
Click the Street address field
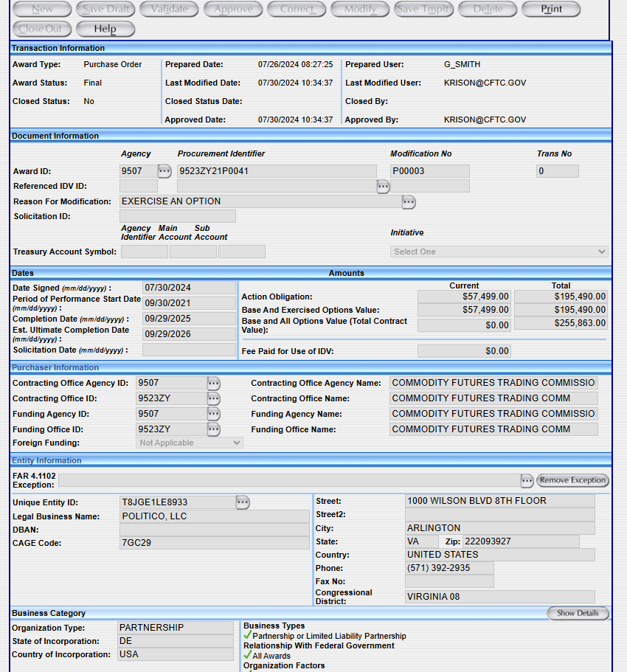(x=499, y=501)
